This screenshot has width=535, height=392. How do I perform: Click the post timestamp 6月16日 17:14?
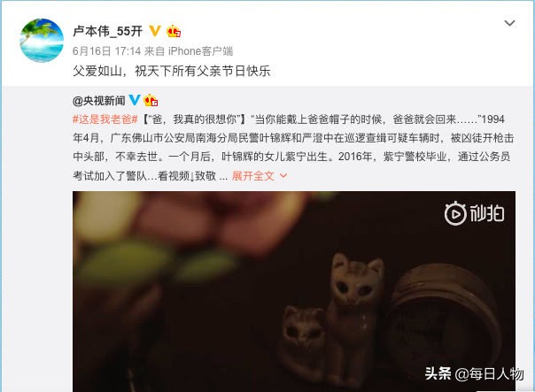point(107,51)
